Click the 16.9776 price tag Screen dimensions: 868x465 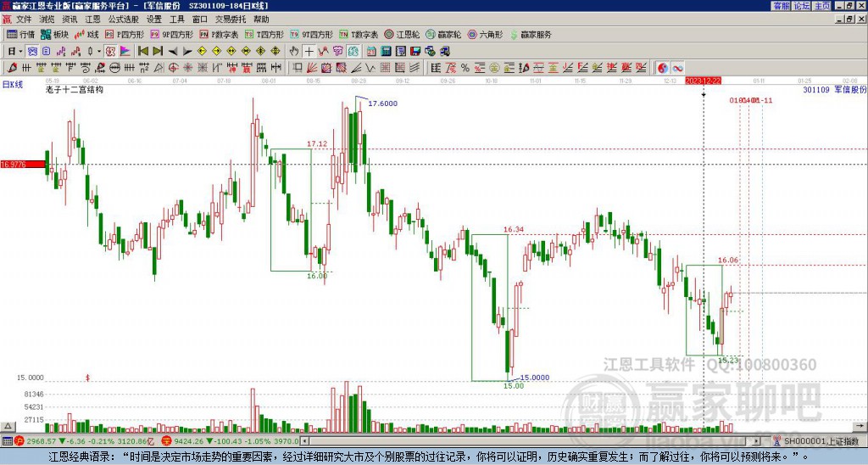[22, 164]
